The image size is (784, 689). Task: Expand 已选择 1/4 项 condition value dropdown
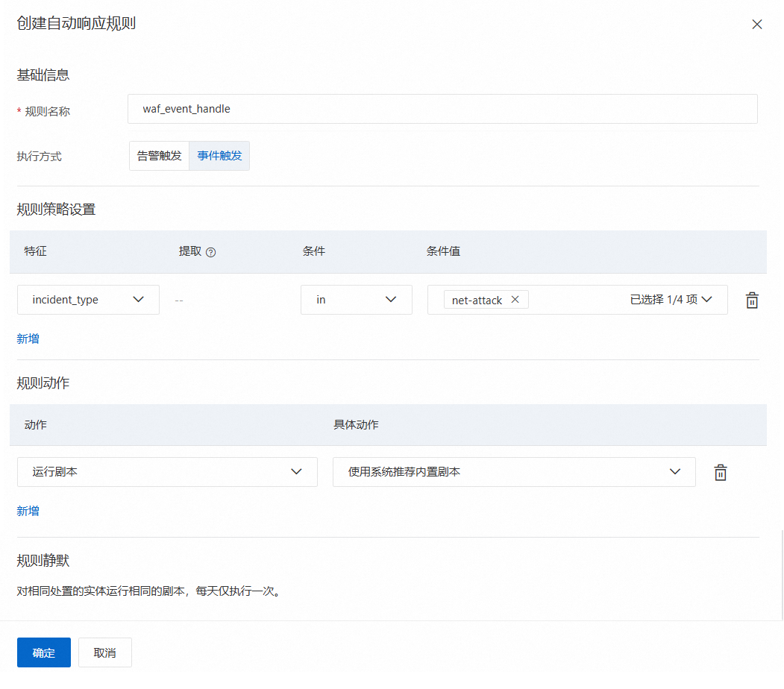coord(671,299)
